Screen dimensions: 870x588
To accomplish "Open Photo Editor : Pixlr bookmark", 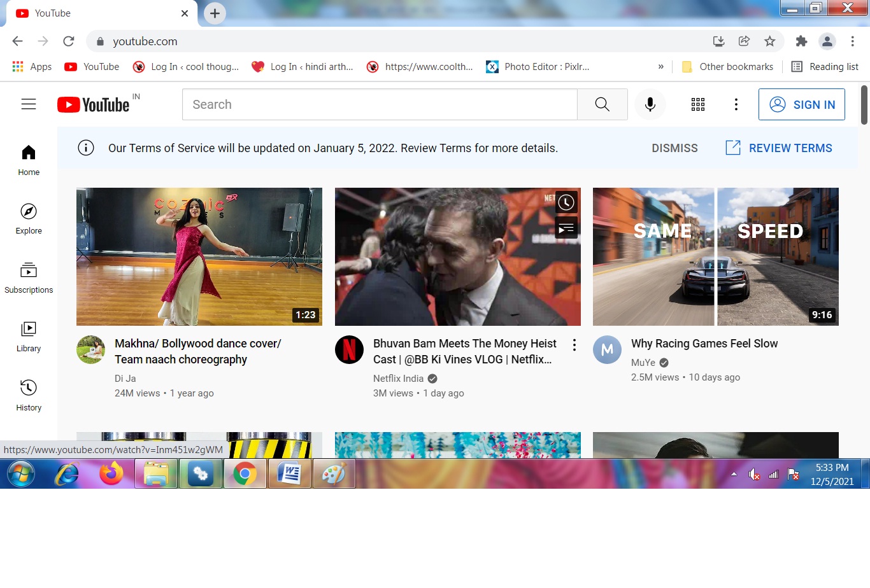I will (x=538, y=67).
